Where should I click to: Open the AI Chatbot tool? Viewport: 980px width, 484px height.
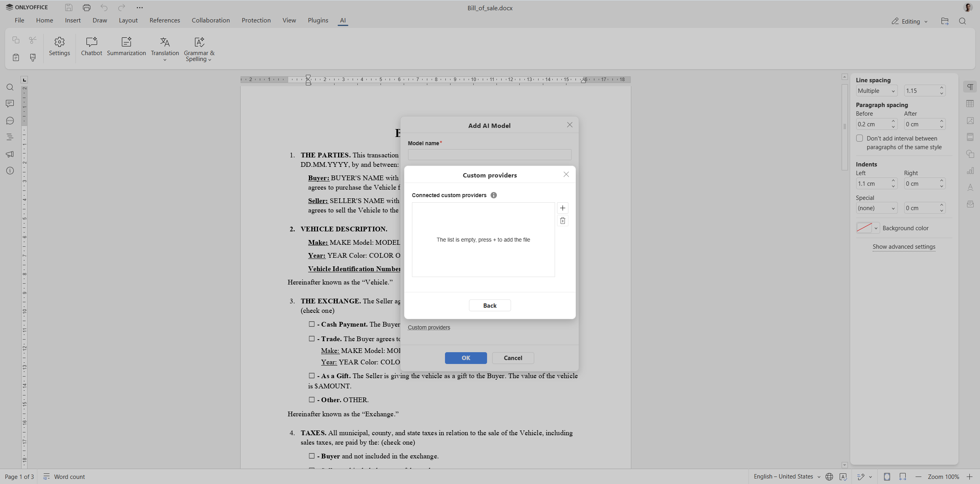tap(91, 46)
